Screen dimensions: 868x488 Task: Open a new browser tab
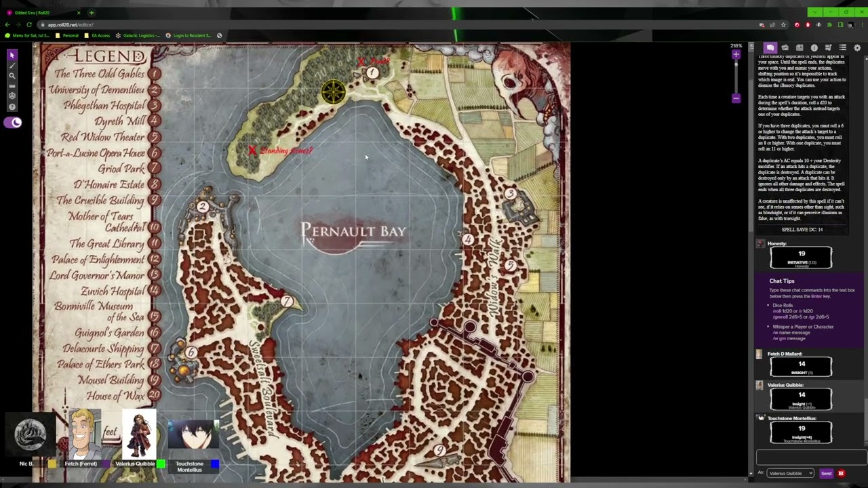click(x=92, y=13)
